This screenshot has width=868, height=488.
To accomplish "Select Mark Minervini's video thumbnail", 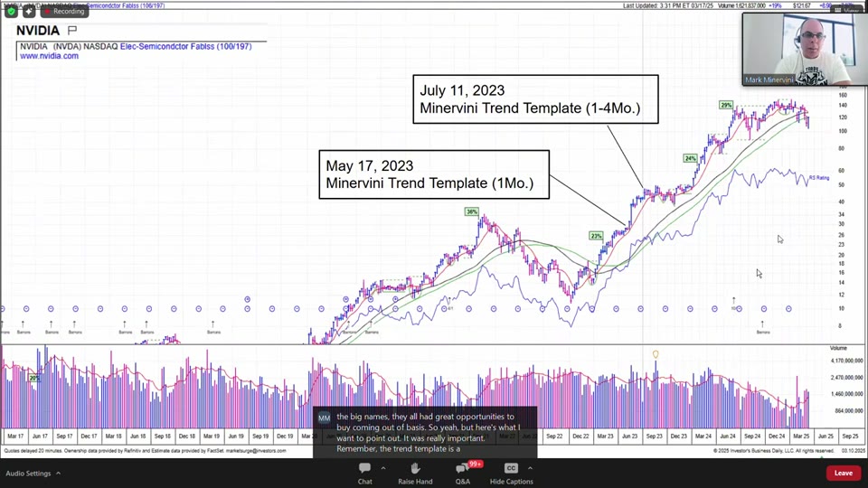I will coord(805,49).
